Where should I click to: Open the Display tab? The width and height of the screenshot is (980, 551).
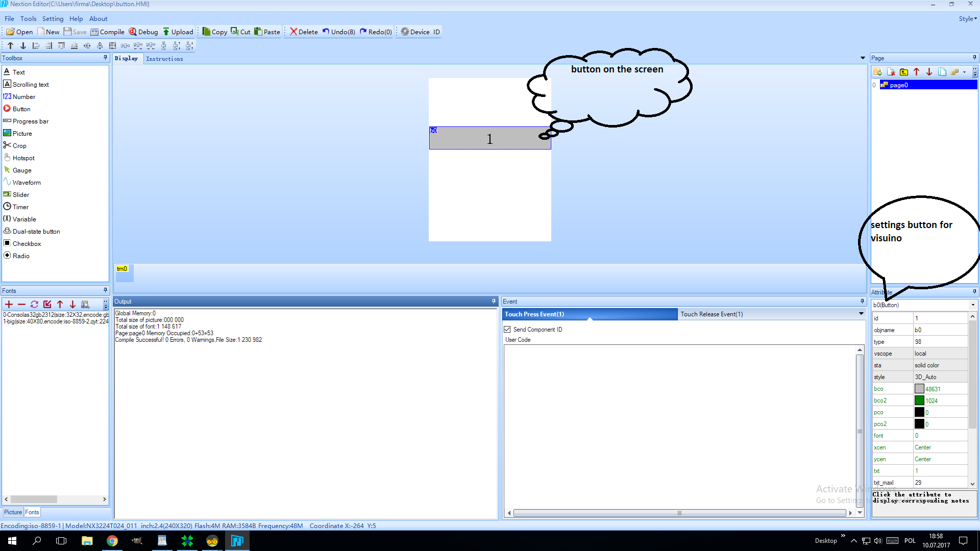pyautogui.click(x=127, y=59)
